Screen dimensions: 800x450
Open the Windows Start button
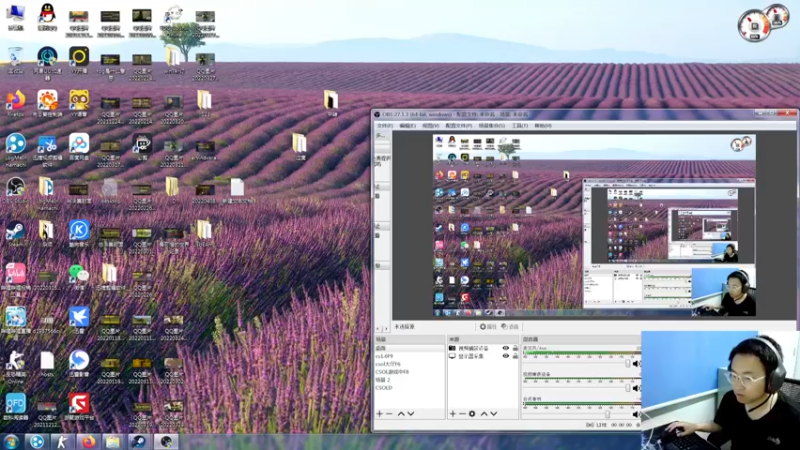tap(11, 441)
